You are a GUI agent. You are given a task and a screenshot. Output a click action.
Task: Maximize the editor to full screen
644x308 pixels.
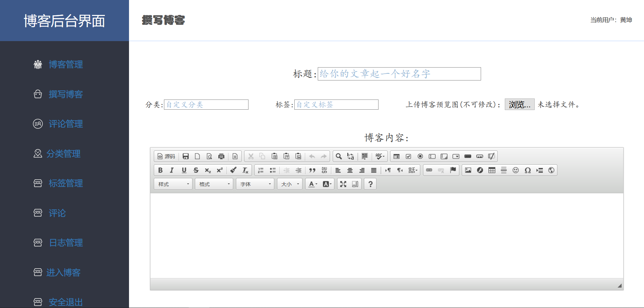tap(343, 184)
